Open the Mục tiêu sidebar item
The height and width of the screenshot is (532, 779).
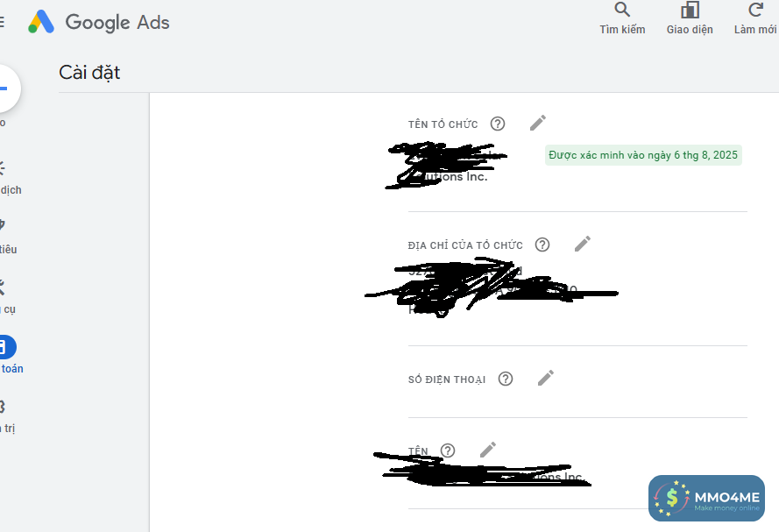click(8, 237)
